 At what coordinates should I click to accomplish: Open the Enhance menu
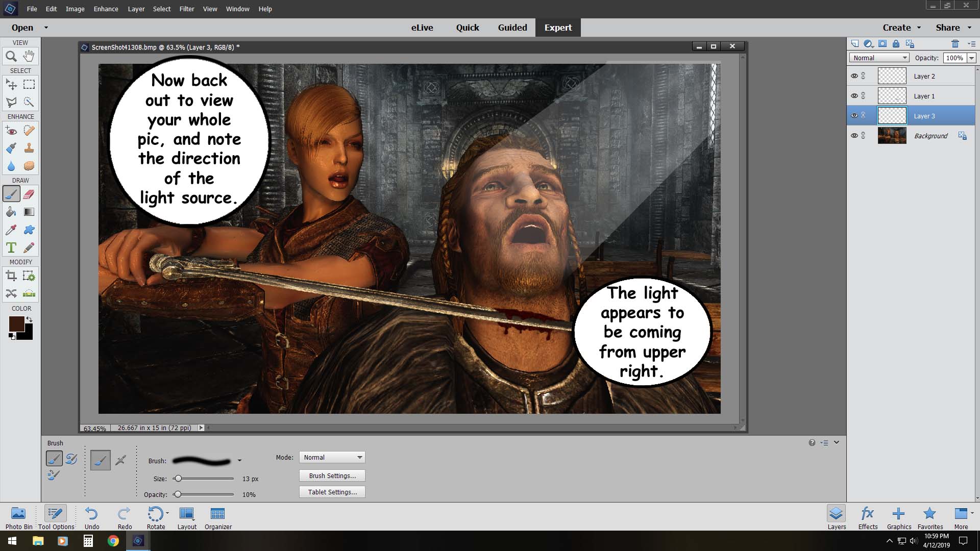coord(106,9)
